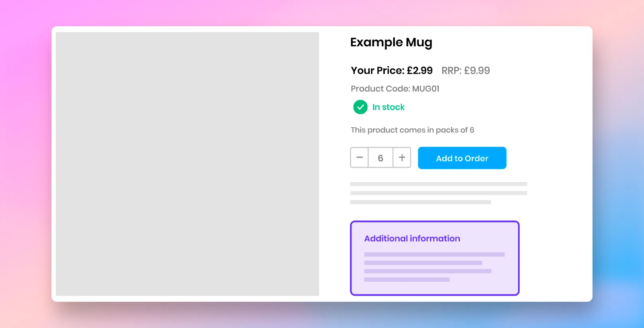Click the third purple placeholder line
This screenshot has height=328, width=644.
click(428, 271)
